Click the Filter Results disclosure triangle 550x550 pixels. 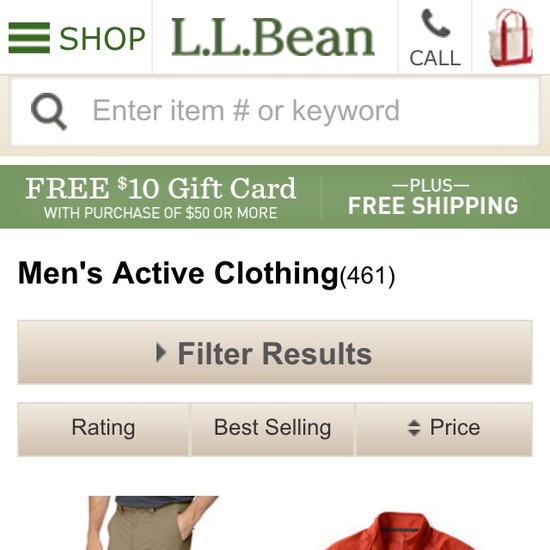pyautogui.click(x=161, y=353)
